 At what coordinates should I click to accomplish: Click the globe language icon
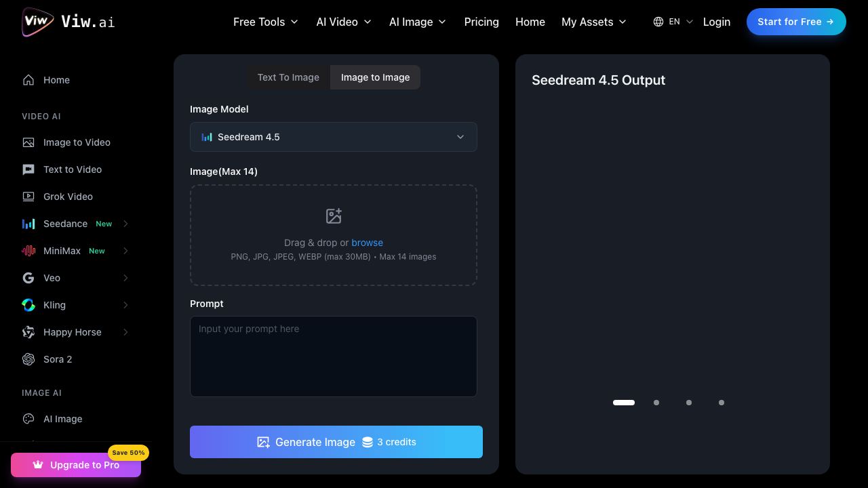click(x=658, y=22)
